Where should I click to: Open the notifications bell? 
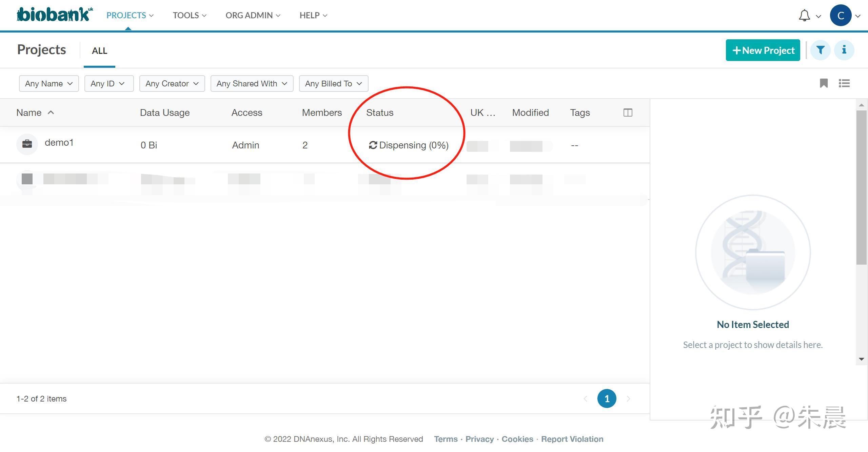(804, 16)
